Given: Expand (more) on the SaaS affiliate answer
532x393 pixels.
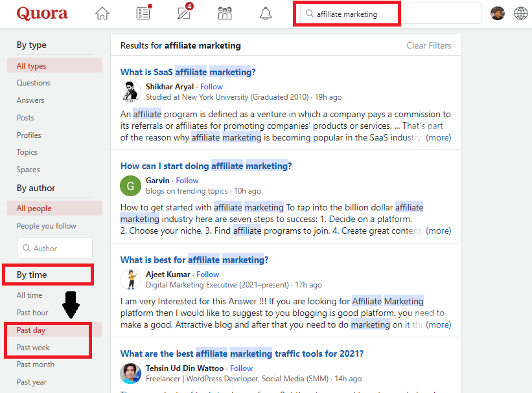Looking at the screenshot, I should [438, 138].
